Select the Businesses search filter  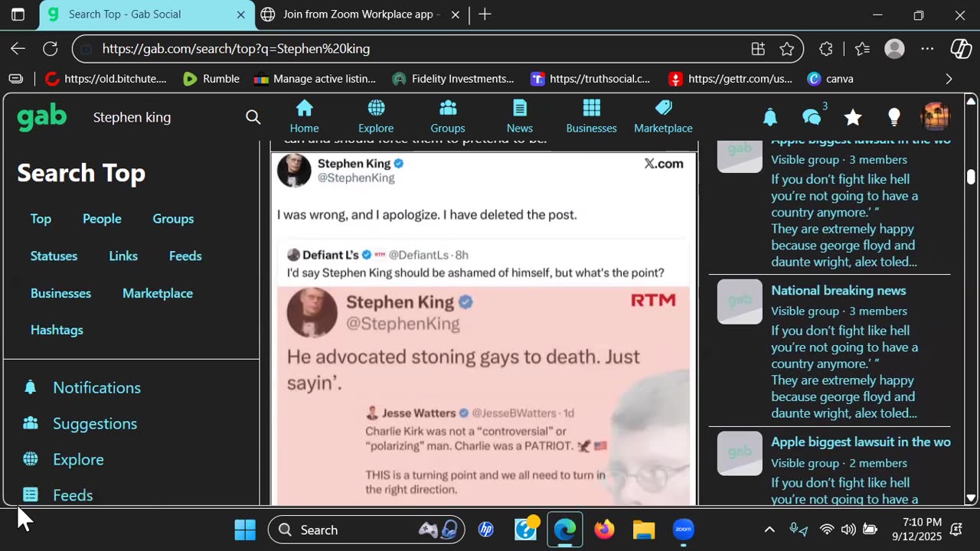(x=60, y=294)
